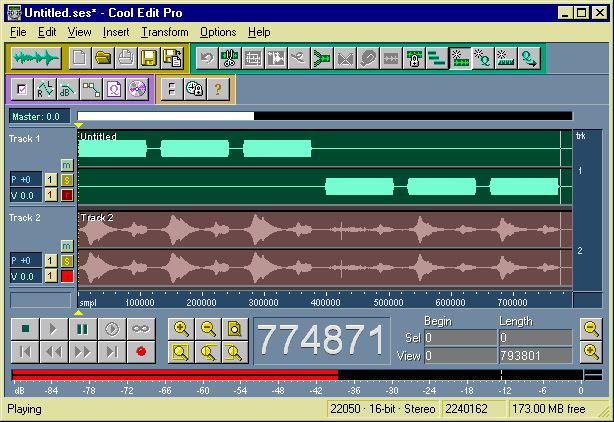Click the upper vertical zoom-out magnifier by Length
Viewport: 614px width, 422px height.
click(x=591, y=328)
